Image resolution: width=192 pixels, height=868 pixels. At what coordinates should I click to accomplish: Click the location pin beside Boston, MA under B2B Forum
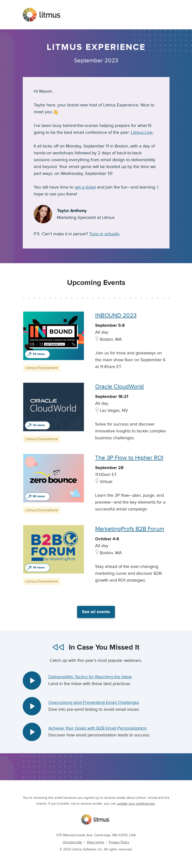[97, 552]
